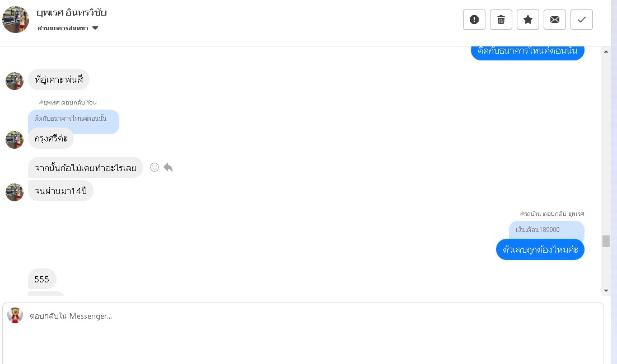Click the page avatar in reply box

point(15,315)
